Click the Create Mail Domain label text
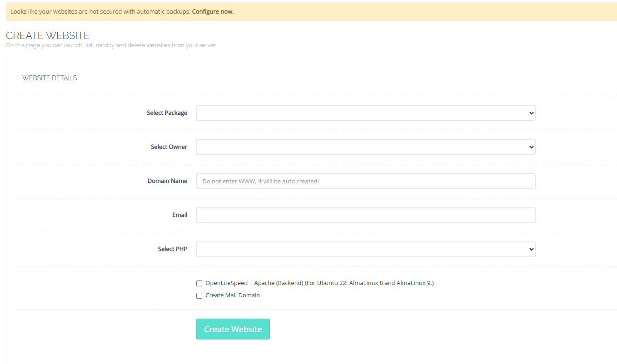The height and width of the screenshot is (364, 617). coord(233,295)
